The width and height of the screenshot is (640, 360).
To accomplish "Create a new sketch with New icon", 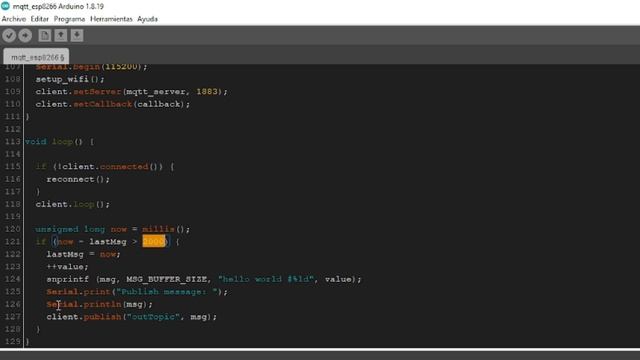I will click(x=44, y=36).
